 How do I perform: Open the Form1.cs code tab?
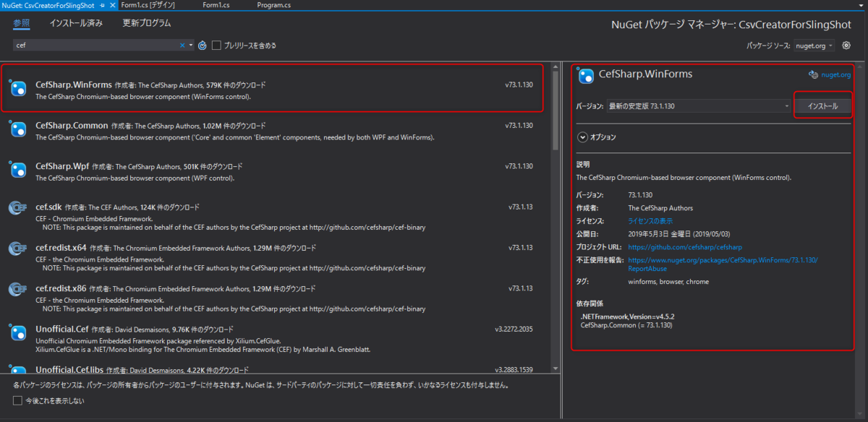click(216, 5)
